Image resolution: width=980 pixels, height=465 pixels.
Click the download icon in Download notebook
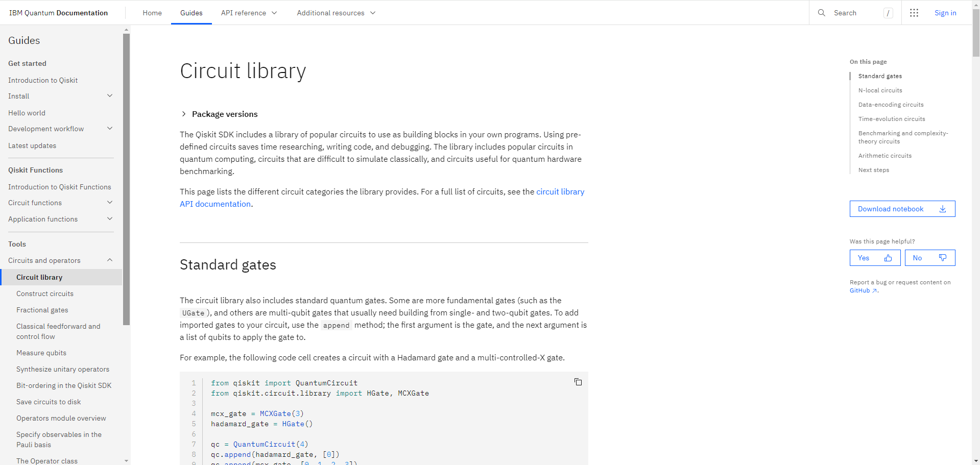pos(943,209)
